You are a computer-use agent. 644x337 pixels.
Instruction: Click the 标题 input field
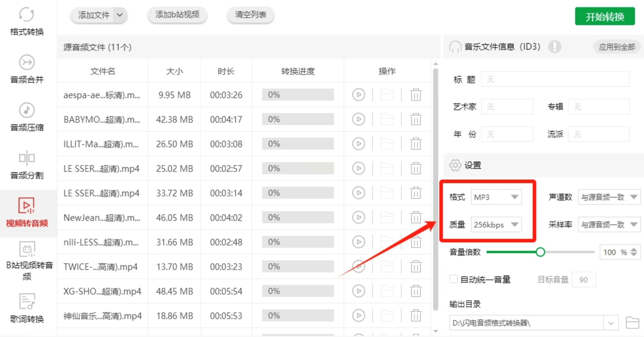(555, 79)
